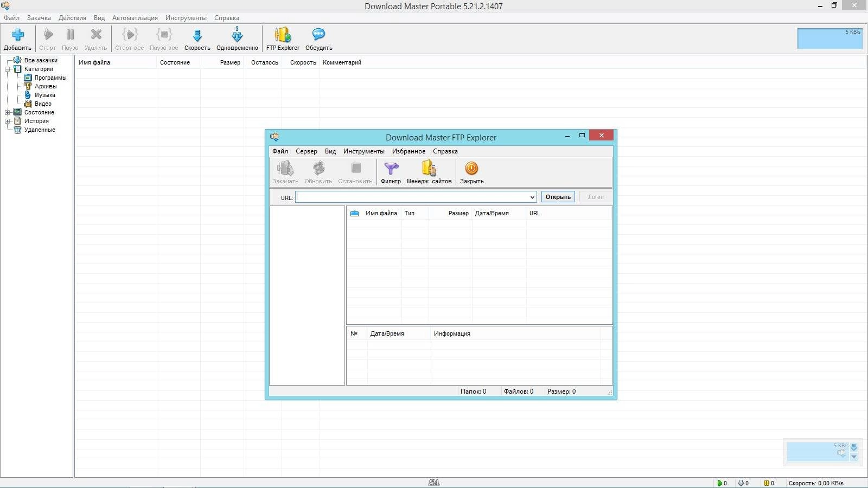Open the Действия menu

click(x=72, y=18)
